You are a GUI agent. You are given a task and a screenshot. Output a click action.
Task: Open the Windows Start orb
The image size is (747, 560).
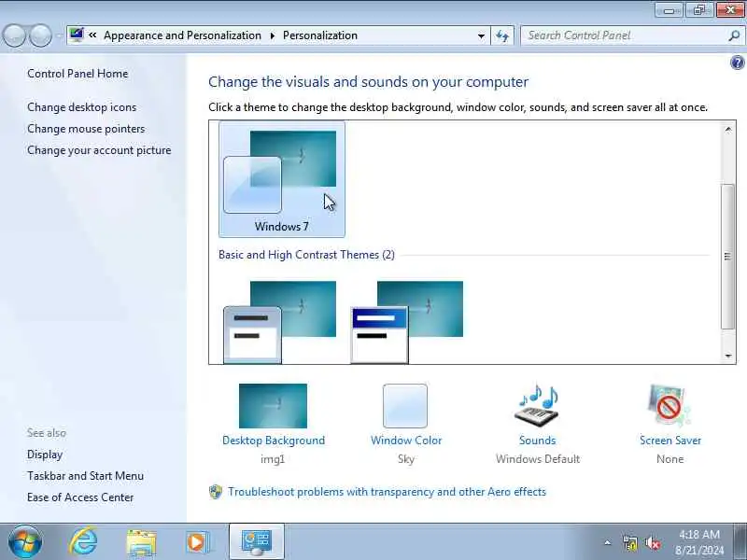(25, 542)
